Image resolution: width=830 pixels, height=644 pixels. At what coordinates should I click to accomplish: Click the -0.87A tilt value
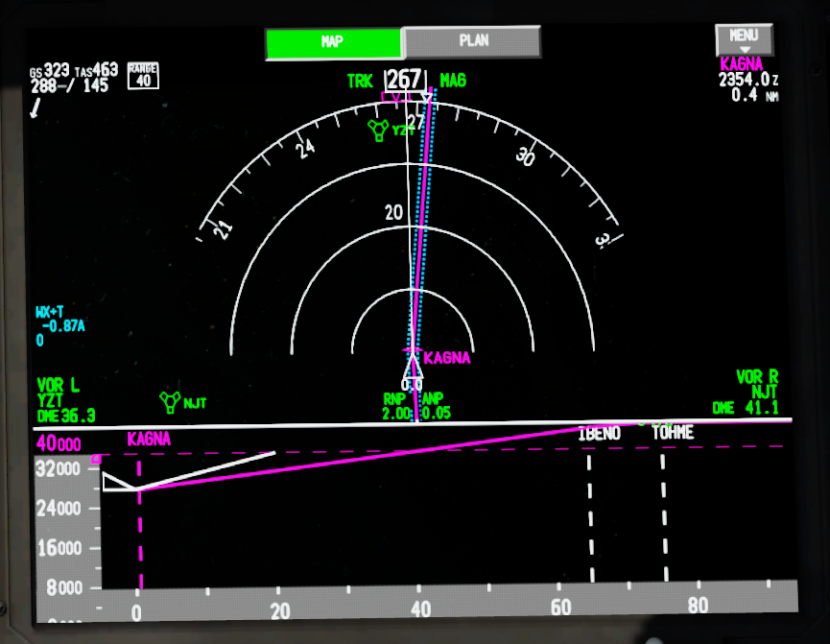pos(63,325)
